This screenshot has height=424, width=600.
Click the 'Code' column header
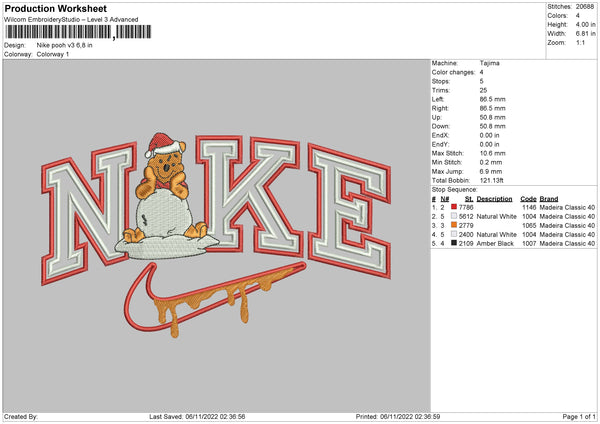528,199
